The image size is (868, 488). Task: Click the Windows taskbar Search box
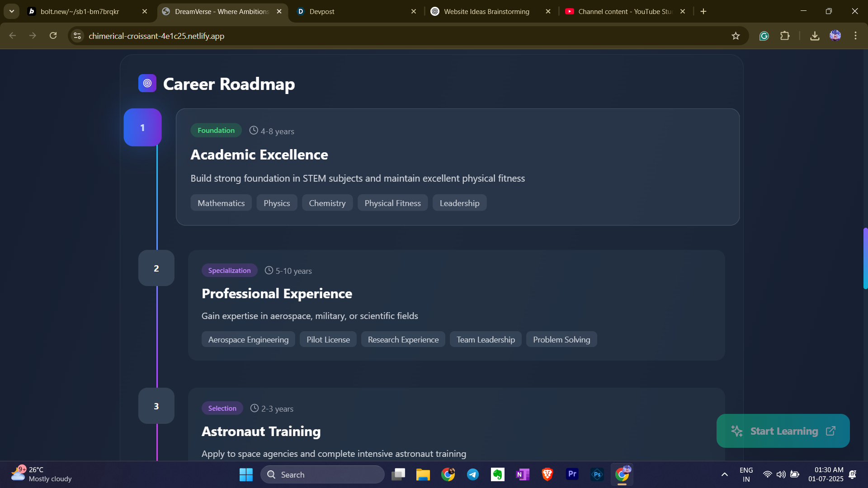click(x=322, y=474)
